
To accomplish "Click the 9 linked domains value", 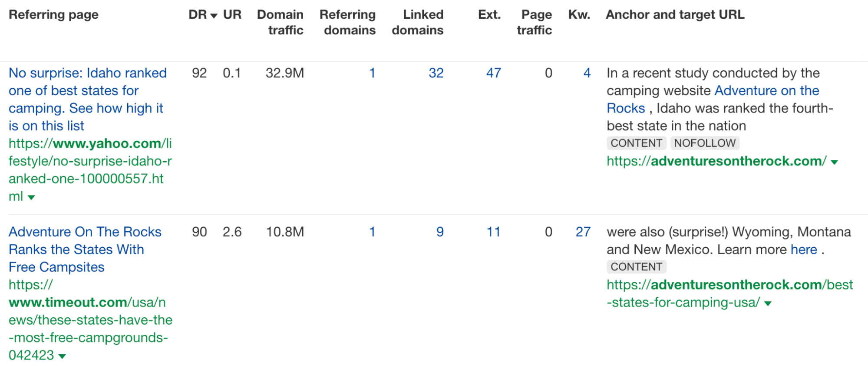I will (440, 232).
